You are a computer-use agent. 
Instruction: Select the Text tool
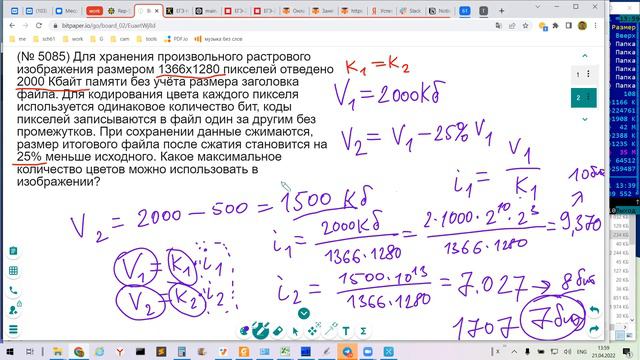(346, 331)
